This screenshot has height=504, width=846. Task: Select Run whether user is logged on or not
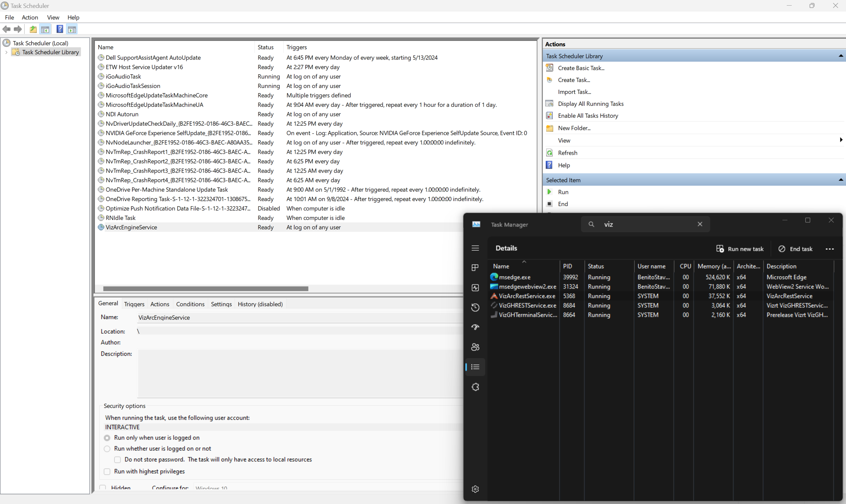(x=107, y=448)
